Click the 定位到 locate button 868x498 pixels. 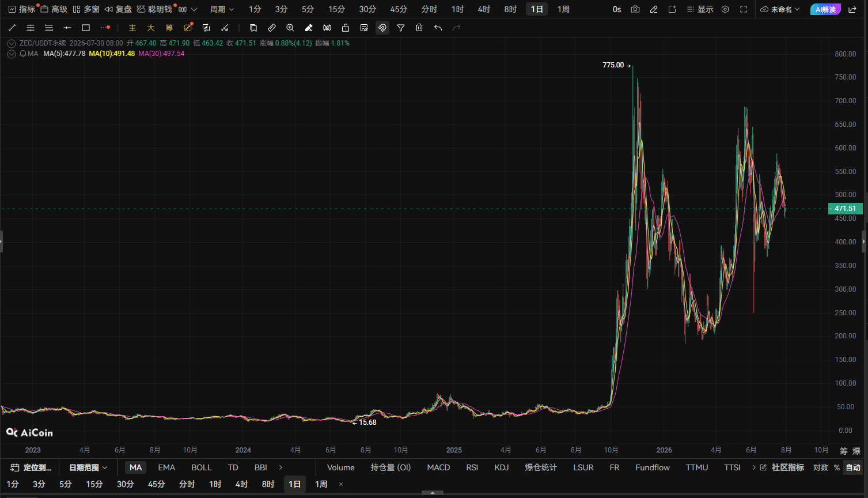[31, 467]
